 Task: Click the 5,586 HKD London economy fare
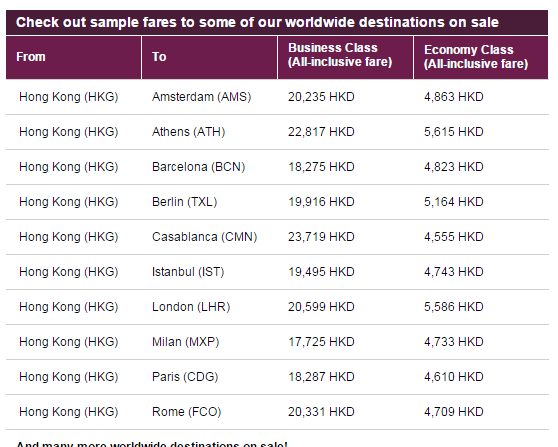(x=453, y=307)
